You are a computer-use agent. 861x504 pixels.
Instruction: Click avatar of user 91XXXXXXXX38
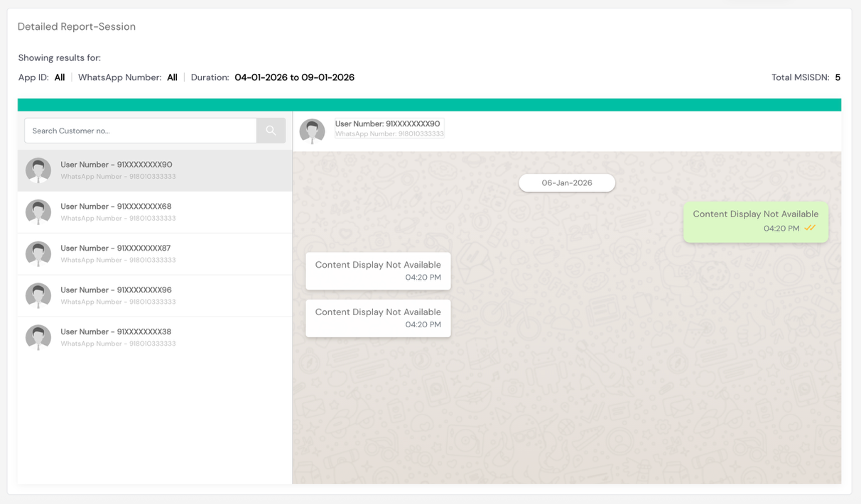[x=38, y=337]
